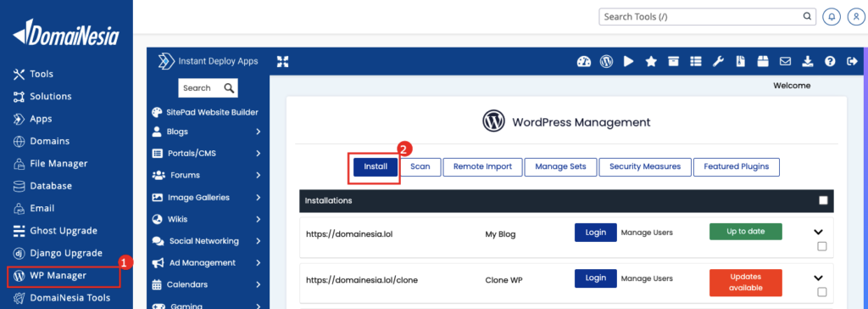Open the email envelope icon in toolbar
Image resolution: width=868 pixels, height=309 pixels.
(785, 62)
